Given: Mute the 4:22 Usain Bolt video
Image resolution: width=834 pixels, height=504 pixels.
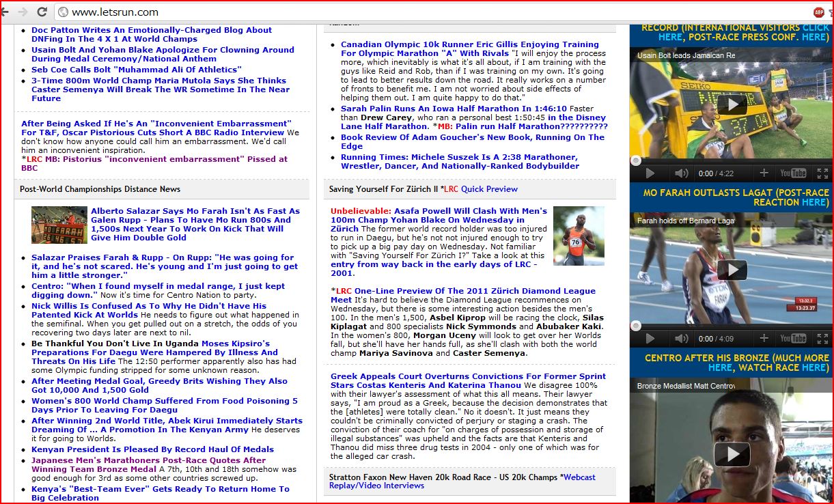Looking at the screenshot, I should click(681, 173).
